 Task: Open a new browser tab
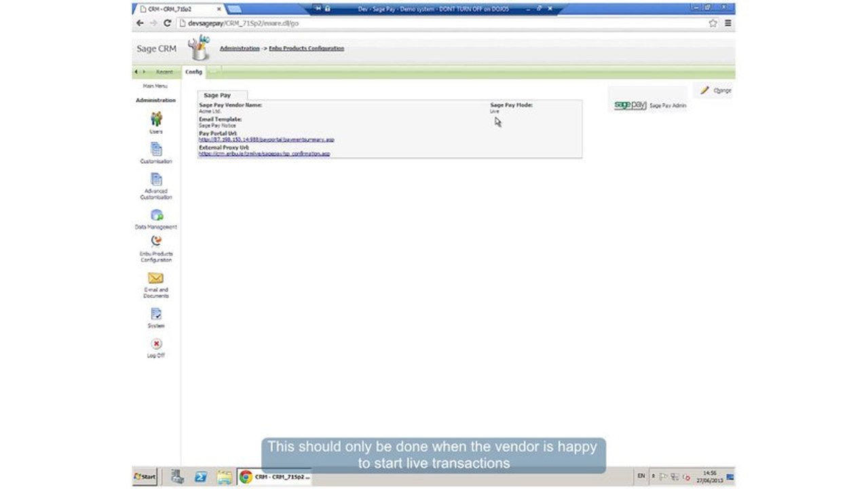[x=235, y=9]
